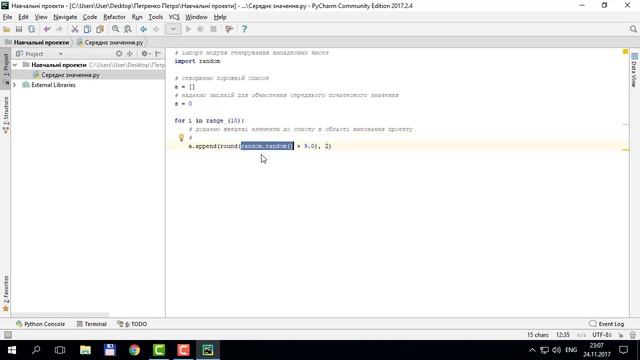This screenshot has width=640, height=360.
Task: Toggle the Data View side tab
Action: tap(634, 70)
